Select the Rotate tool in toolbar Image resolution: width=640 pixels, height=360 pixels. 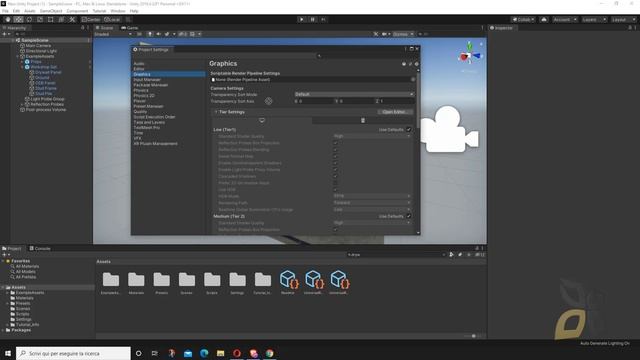pos(29,19)
